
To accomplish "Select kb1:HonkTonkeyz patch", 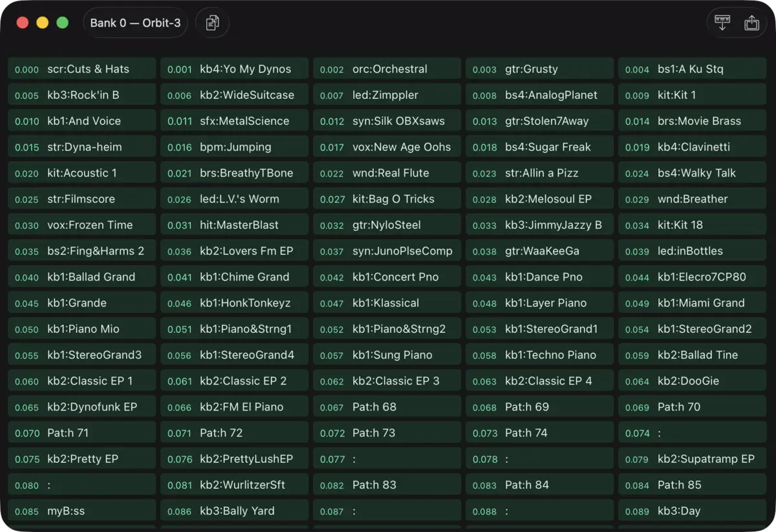I will pos(235,303).
